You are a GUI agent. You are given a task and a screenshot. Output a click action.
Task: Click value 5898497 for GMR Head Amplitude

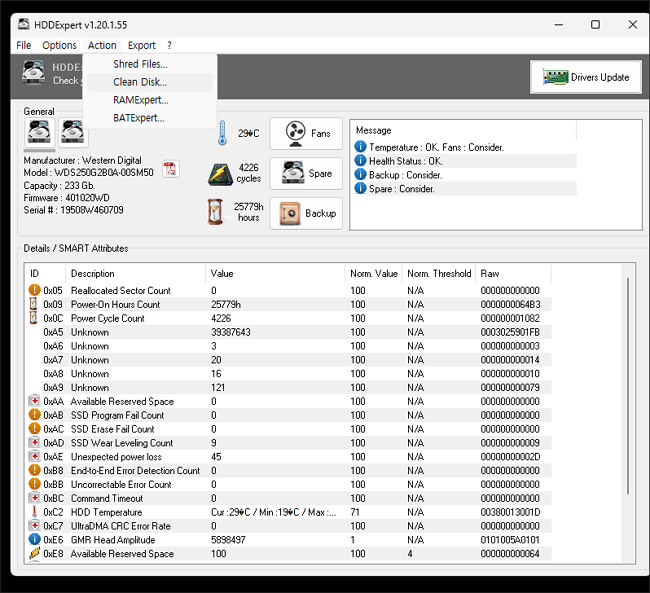pos(228,540)
